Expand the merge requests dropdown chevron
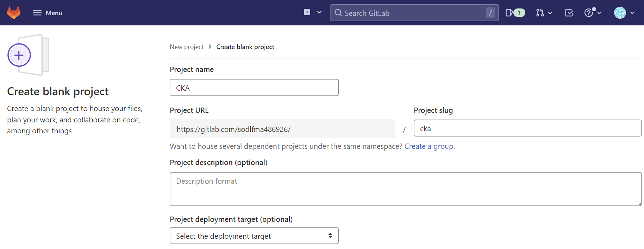 tap(550, 13)
